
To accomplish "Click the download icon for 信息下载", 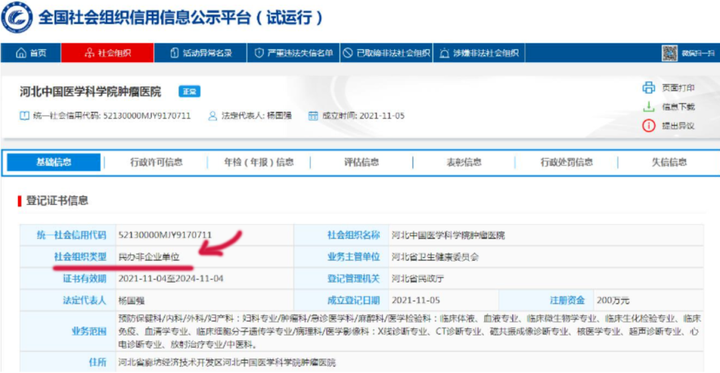I will (x=648, y=107).
